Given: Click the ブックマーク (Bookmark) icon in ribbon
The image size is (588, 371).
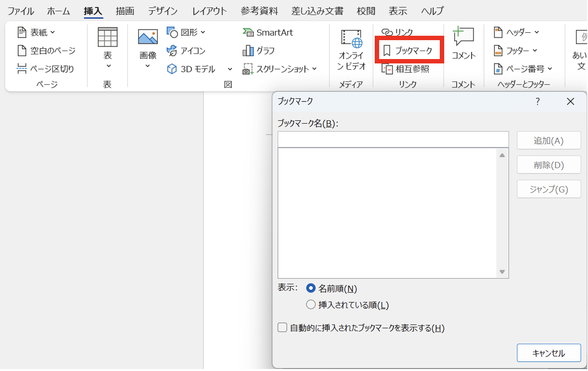Looking at the screenshot, I should pyautogui.click(x=408, y=51).
